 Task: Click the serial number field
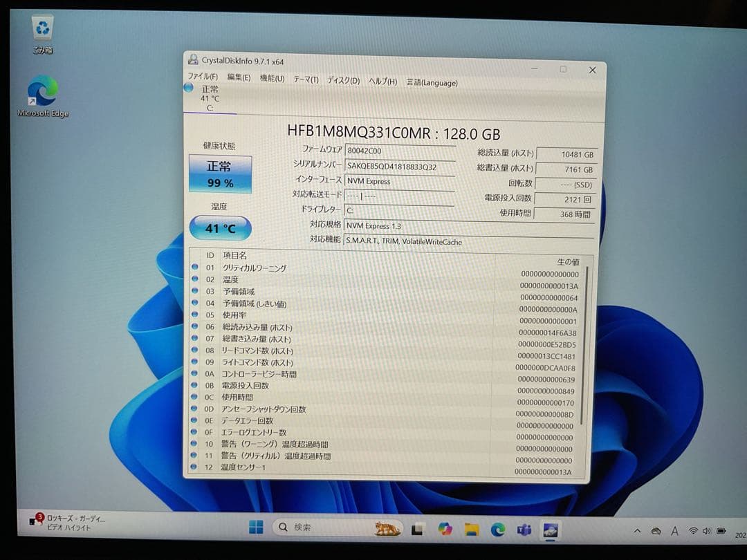(400, 166)
